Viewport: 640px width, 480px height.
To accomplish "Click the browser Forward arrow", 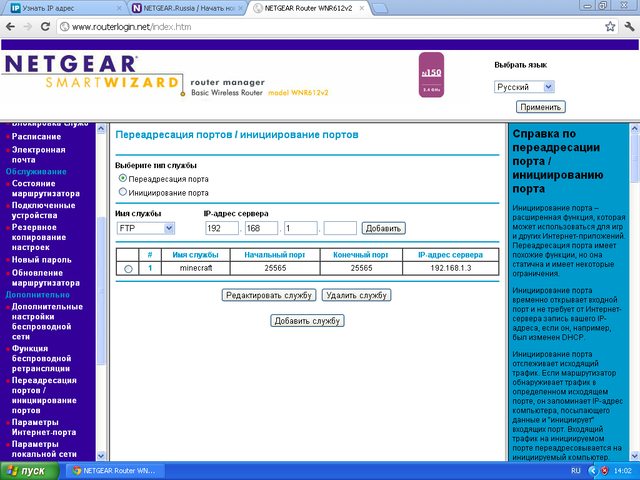I will click(x=28, y=27).
